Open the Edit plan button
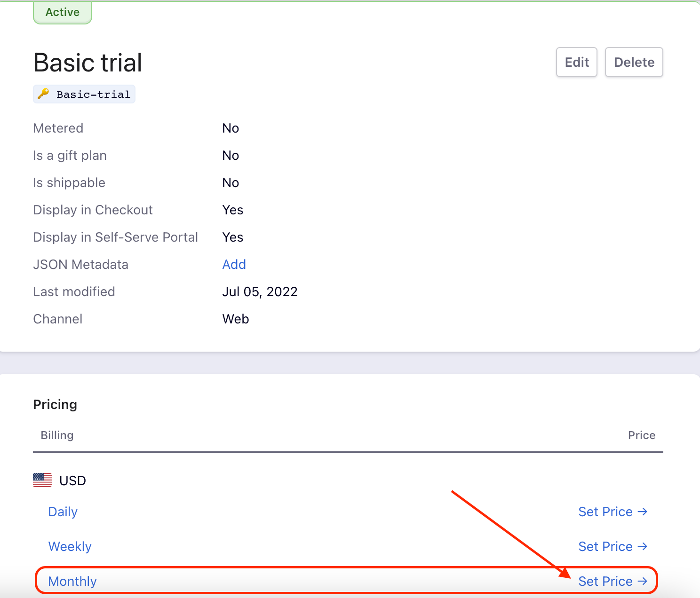 pos(576,62)
